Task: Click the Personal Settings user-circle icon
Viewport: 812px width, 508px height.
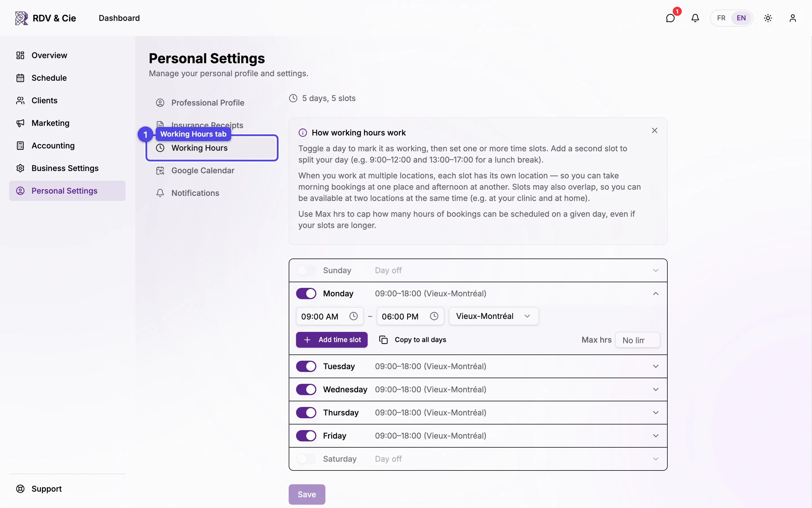Action: coord(21,191)
